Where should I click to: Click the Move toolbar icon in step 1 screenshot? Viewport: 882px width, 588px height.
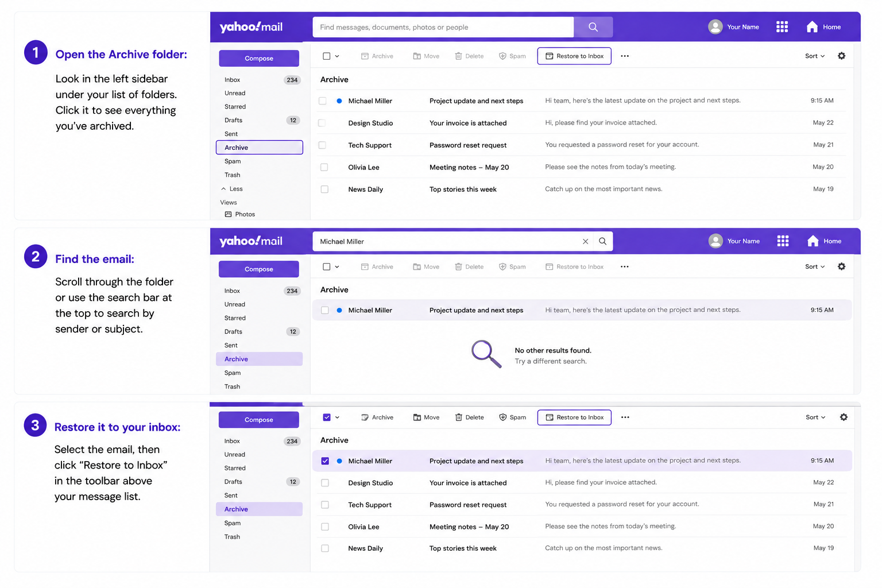417,56
